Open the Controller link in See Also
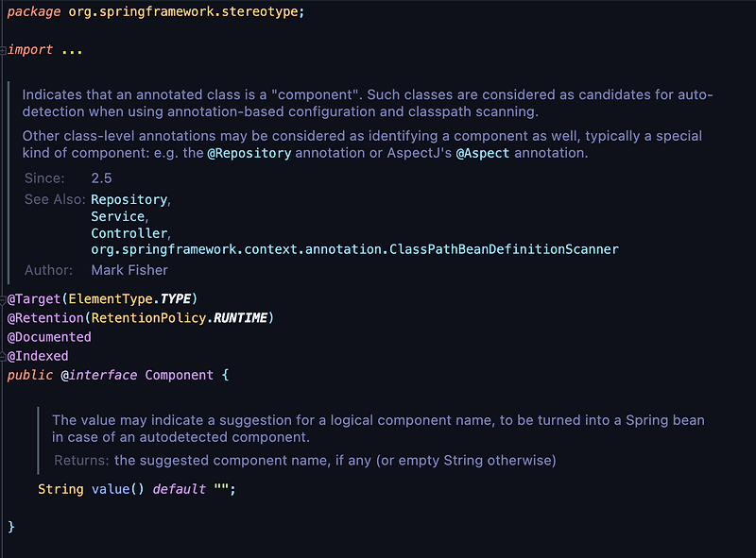The image size is (756, 558). click(129, 232)
